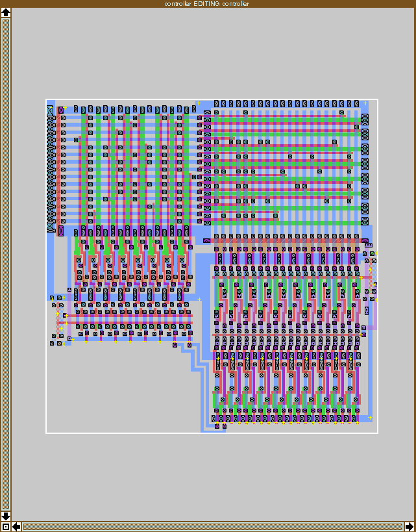
Task: Click the vertical scrollbar track
Action: tap(6, 260)
